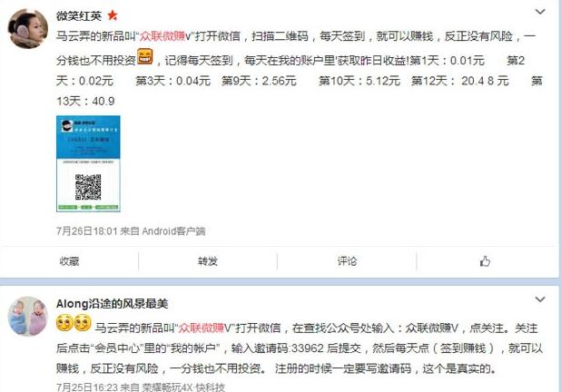Open the avatar of Along沿途的风景最美
The image size is (561, 392).
(28, 317)
